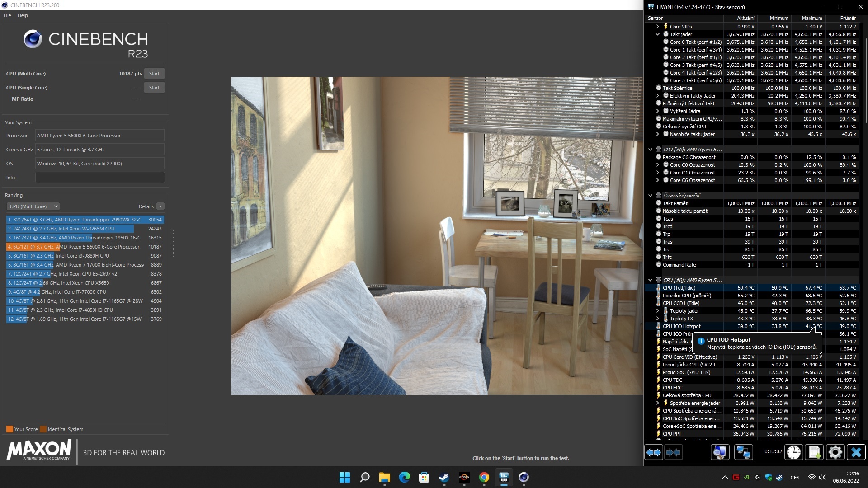Toggle the ranking Details dropdown arrow
The height and width of the screenshot is (488, 868).
tap(160, 206)
